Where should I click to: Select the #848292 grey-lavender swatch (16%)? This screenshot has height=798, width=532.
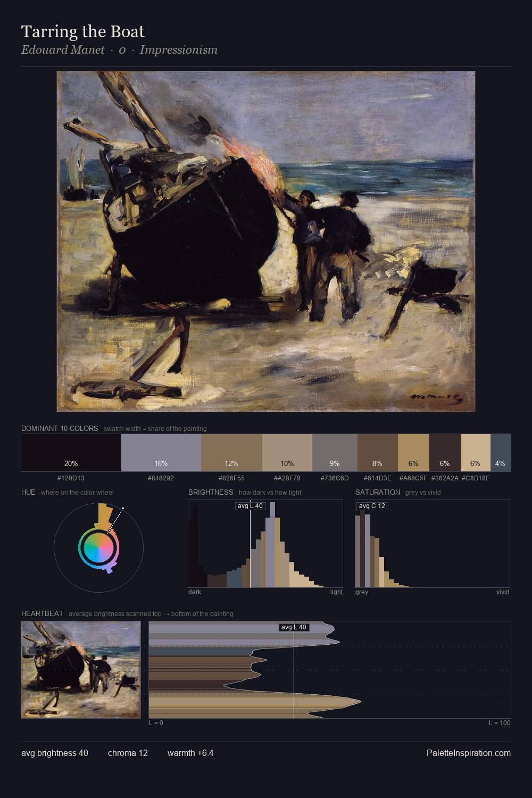click(x=161, y=453)
